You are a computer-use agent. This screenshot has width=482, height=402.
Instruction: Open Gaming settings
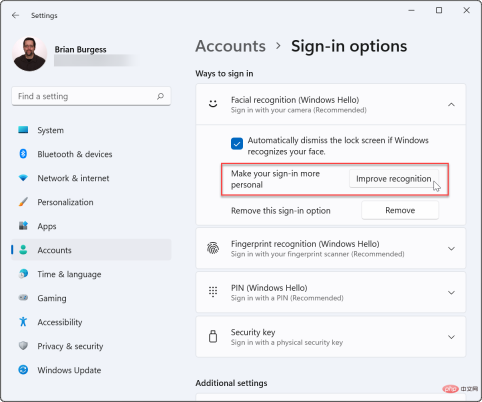point(91,298)
